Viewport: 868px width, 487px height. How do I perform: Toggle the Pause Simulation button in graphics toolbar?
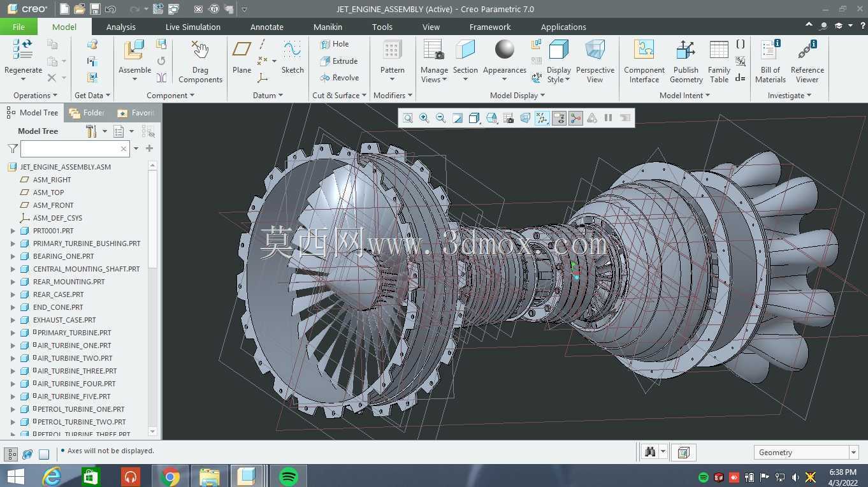click(608, 118)
